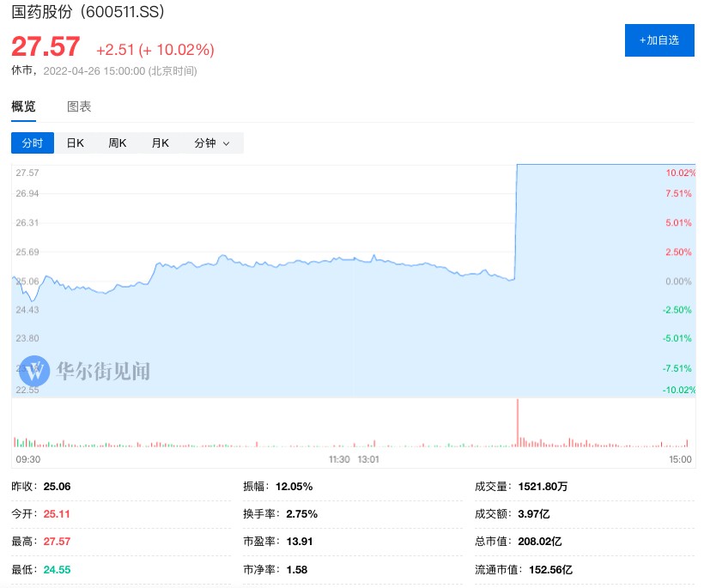Screen dimensions: 710x588
Task: Click the stock title 国药股份 (600511.SS)
Action: [88, 12]
